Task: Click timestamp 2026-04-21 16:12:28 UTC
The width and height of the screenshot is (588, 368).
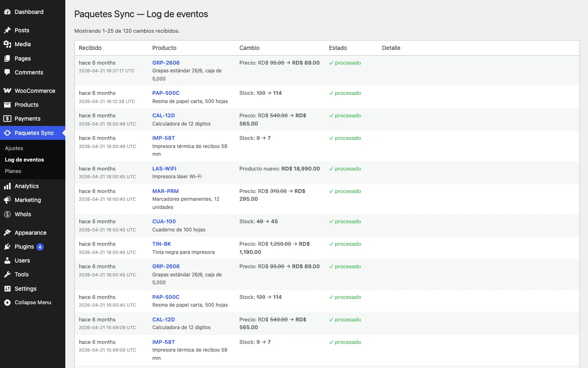Action: 107,101
